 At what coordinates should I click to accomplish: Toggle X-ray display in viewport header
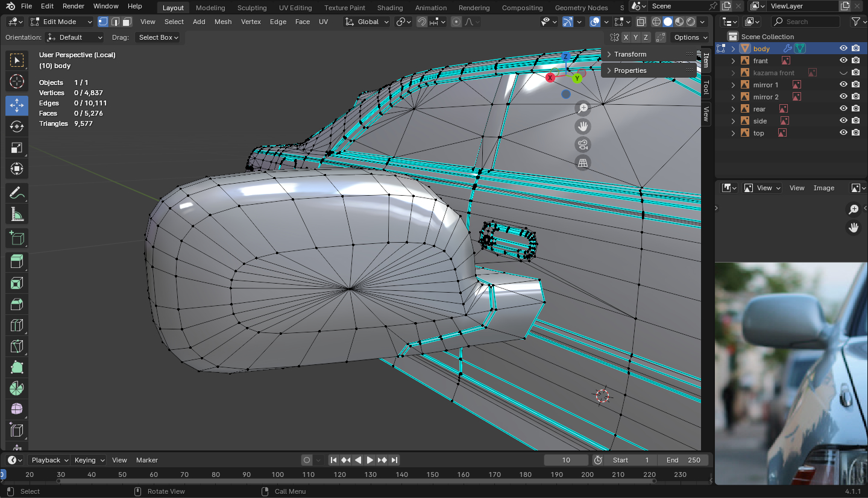click(641, 22)
